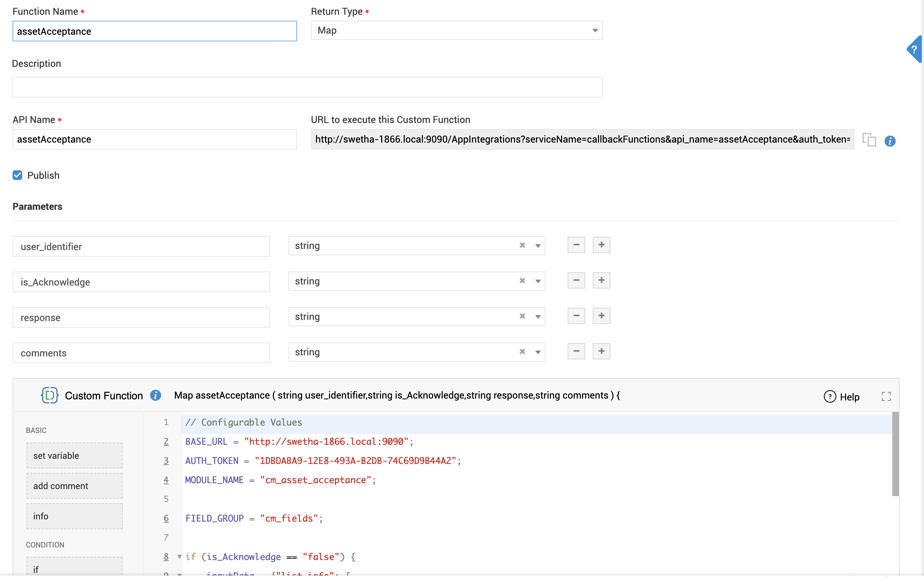Image resolution: width=924 pixels, height=577 pixels.
Task: Open type dropdown for user_identifier
Action: 538,246
